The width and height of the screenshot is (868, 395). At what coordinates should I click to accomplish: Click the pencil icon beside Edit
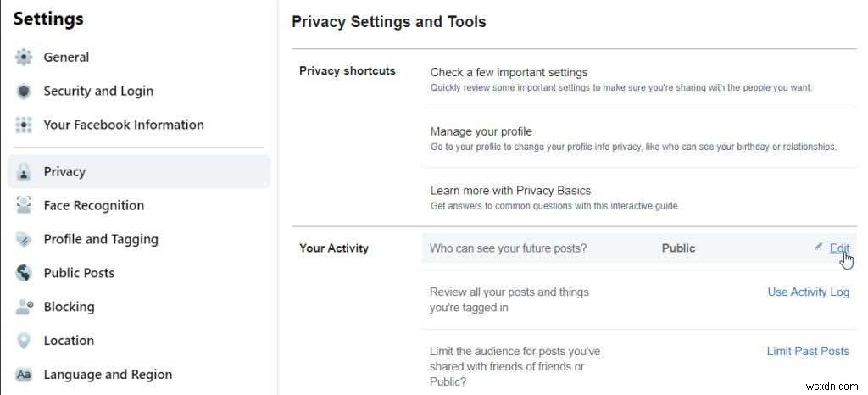[x=818, y=247]
